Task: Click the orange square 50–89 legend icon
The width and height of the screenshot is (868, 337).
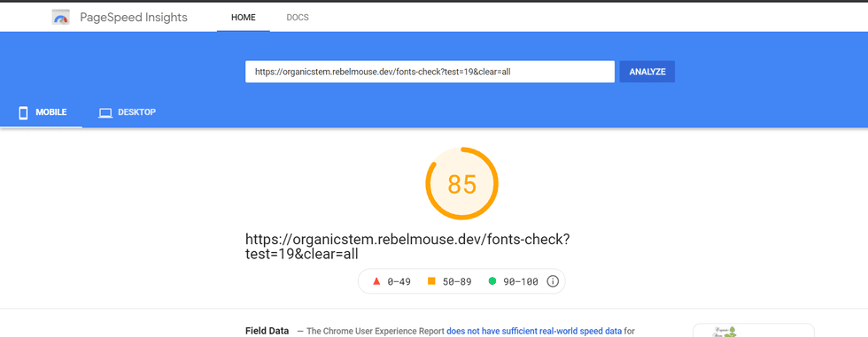Action: (432, 281)
